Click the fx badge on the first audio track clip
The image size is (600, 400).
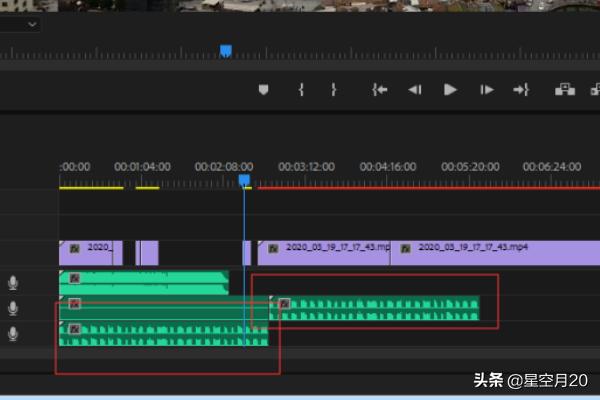[x=75, y=278]
